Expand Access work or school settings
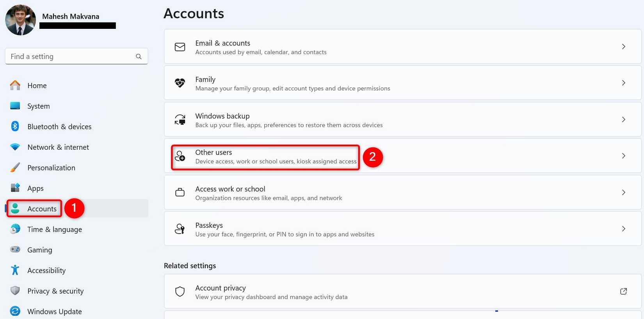 click(624, 192)
